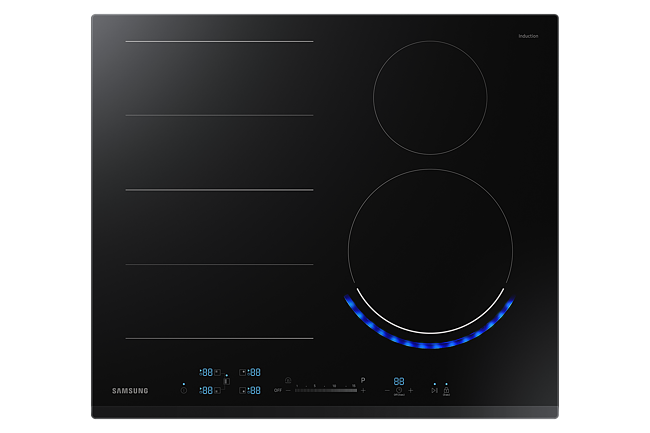Screen dimensions: 650x433
Task: Select the rear-right cooking zone icon
Action: [243, 372]
